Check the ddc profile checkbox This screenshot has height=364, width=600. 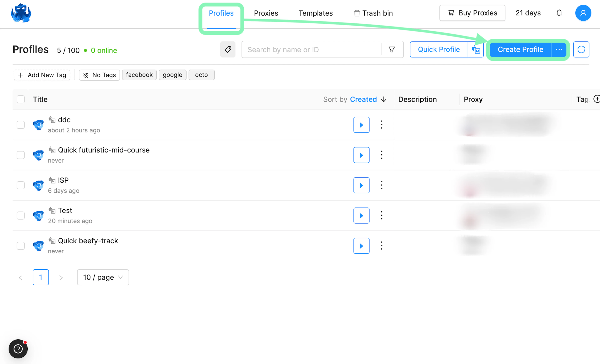pyautogui.click(x=21, y=125)
